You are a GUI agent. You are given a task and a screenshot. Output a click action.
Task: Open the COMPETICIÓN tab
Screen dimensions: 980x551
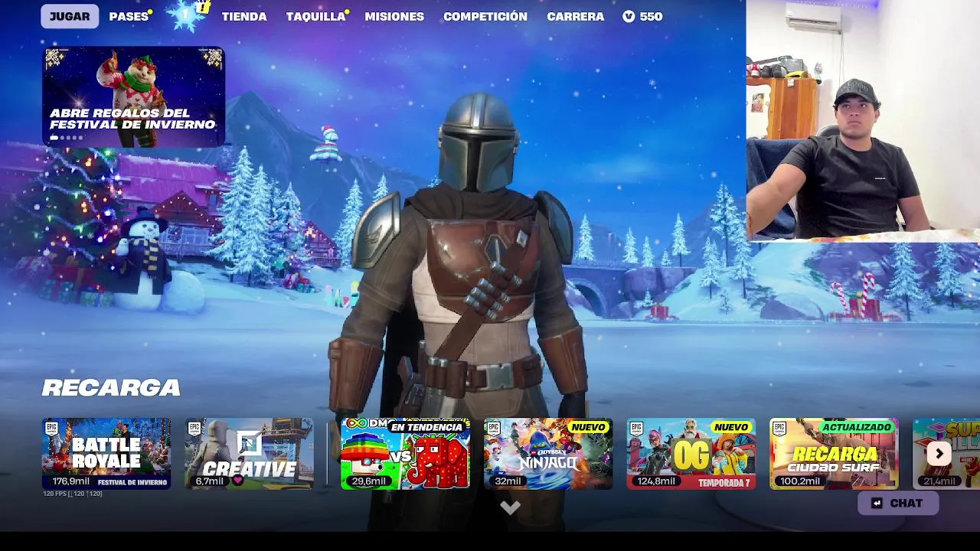485,16
